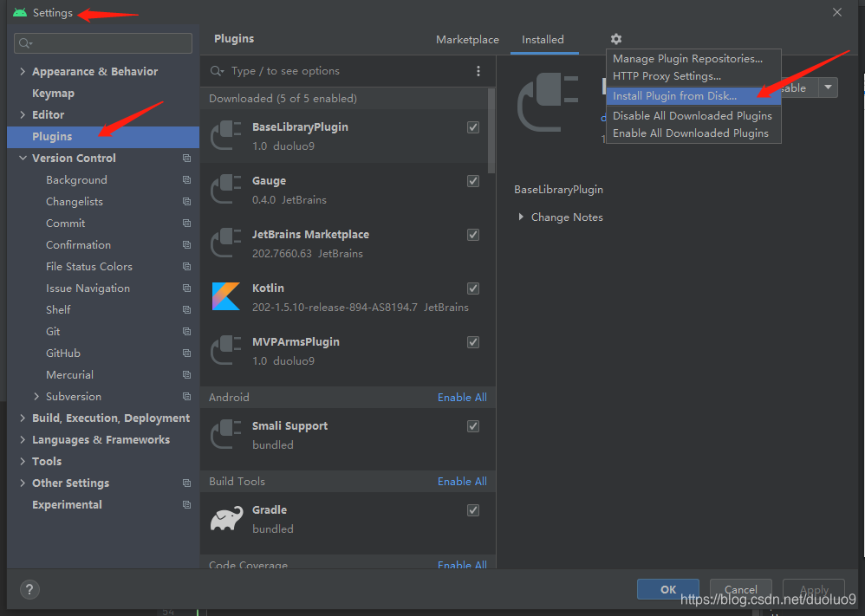Viewport: 865px width, 616px height.
Task: Open the Disable button dropdown arrow
Action: click(x=828, y=88)
